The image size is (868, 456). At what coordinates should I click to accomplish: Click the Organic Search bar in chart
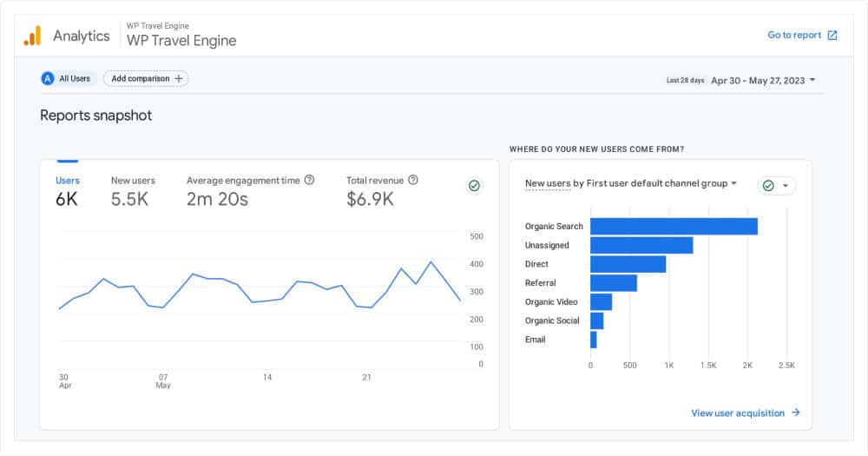point(674,227)
